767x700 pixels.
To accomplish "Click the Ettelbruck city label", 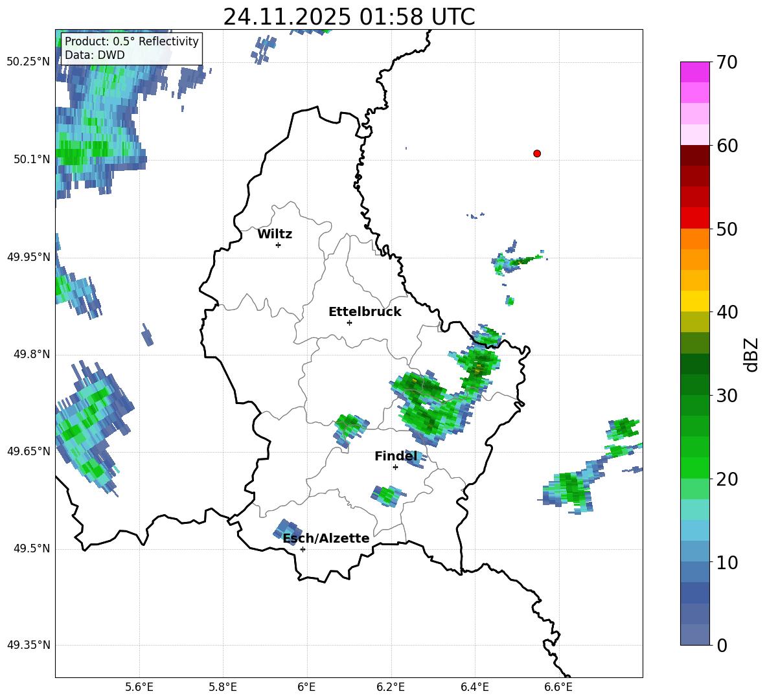I will (x=365, y=312).
